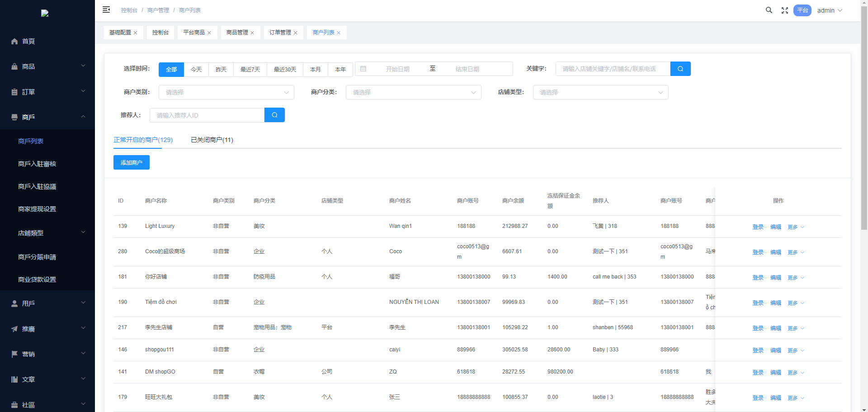Switch to 已关闭商户(11) tab
Viewport: 868px width, 412px height.
(212, 140)
